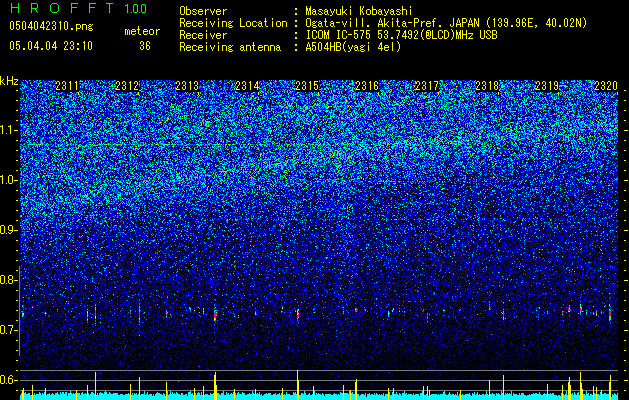Click the 2311 time marker

pyautogui.click(x=67, y=86)
